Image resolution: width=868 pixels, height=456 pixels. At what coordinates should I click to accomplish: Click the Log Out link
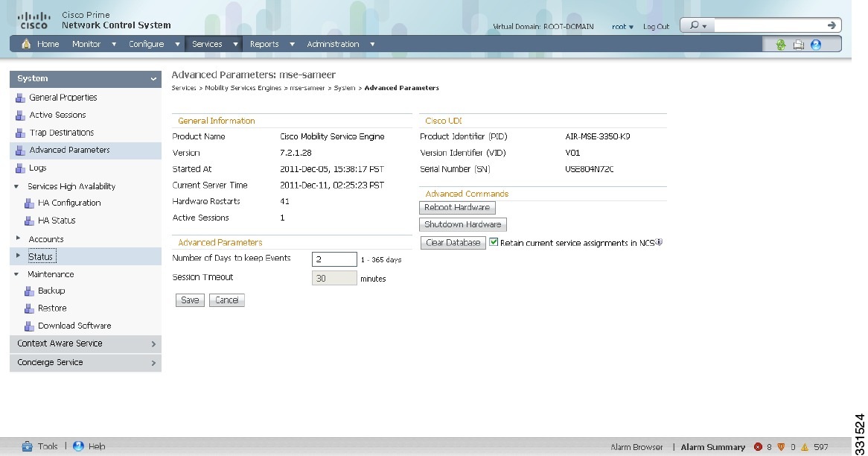click(x=656, y=27)
